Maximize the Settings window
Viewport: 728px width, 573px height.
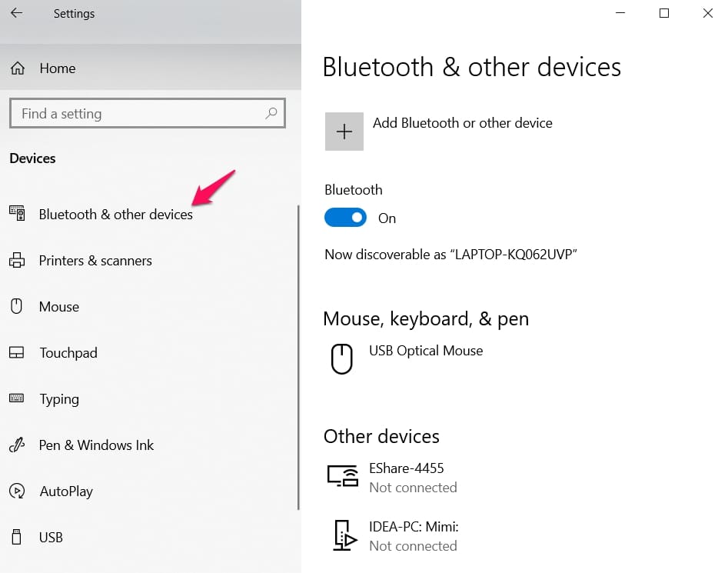[x=664, y=13]
